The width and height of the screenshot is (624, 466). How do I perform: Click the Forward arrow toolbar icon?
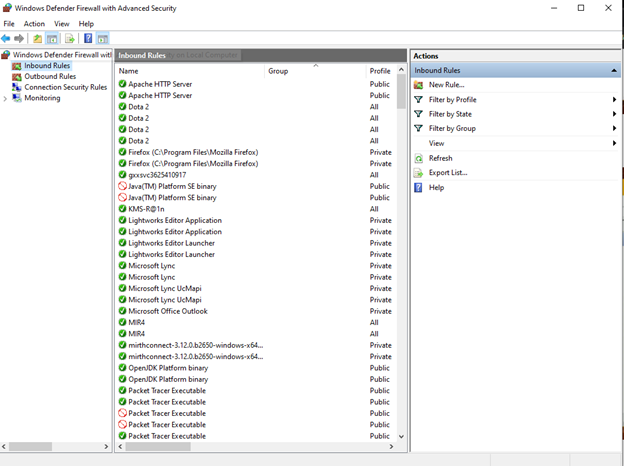point(19,39)
